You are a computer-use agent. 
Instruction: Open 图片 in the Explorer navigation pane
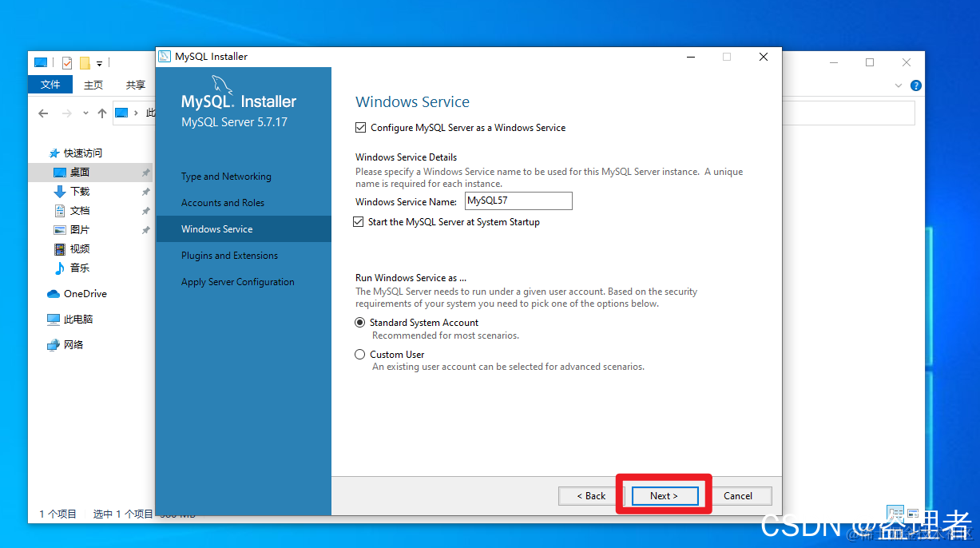coord(71,230)
